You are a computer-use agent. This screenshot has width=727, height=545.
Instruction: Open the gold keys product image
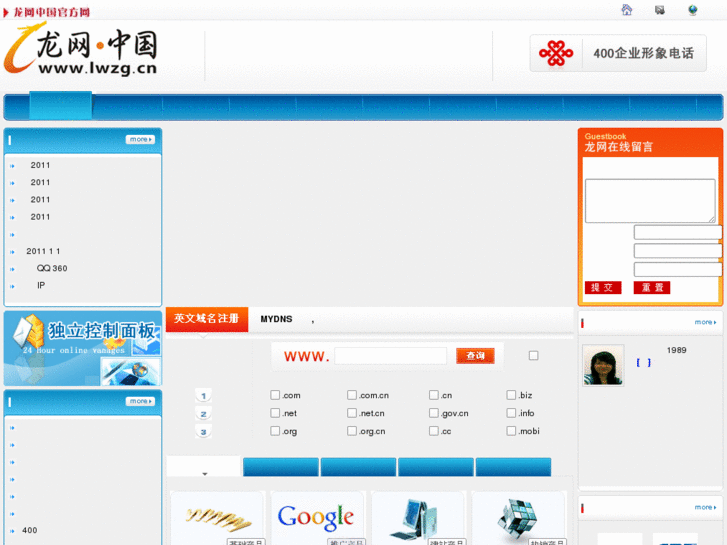[x=218, y=517]
